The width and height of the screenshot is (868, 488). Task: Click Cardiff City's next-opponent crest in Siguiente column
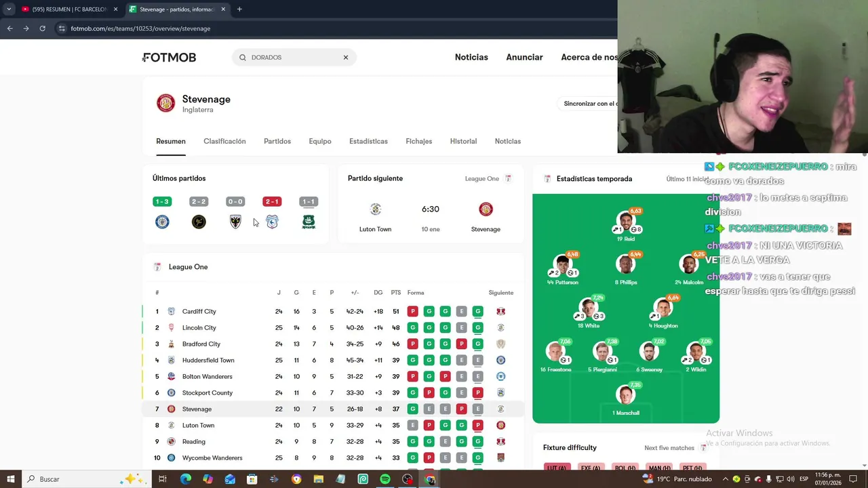pos(500,312)
